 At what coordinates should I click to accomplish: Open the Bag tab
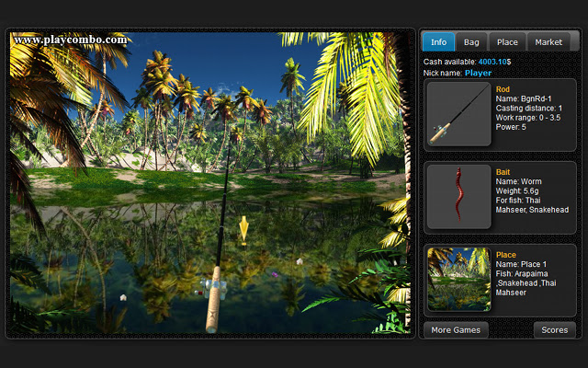(471, 42)
